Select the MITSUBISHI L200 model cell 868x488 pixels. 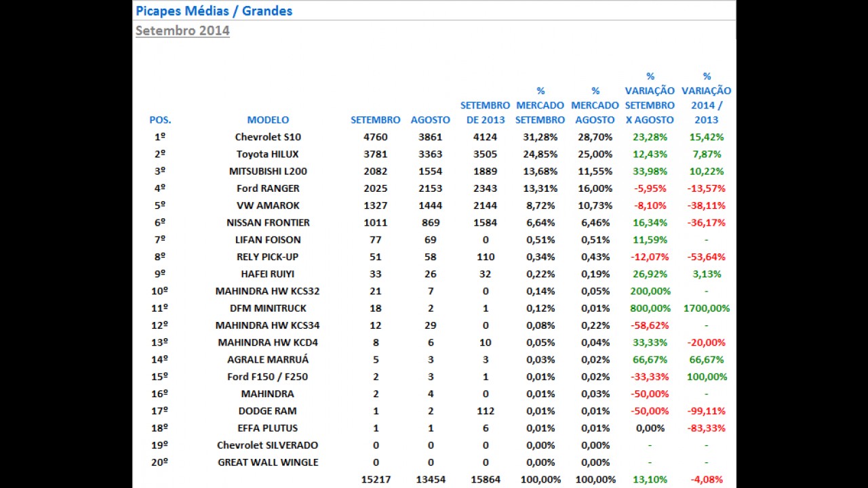pos(268,171)
